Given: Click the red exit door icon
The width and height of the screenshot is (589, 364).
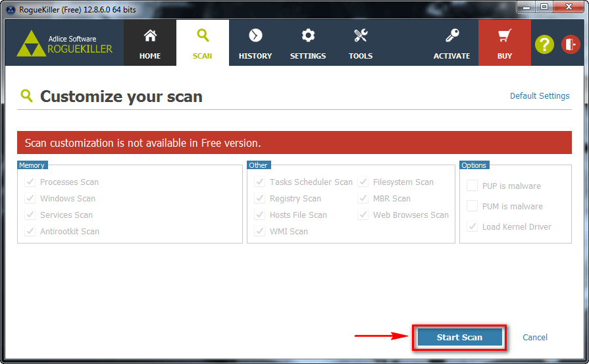Looking at the screenshot, I should [571, 44].
